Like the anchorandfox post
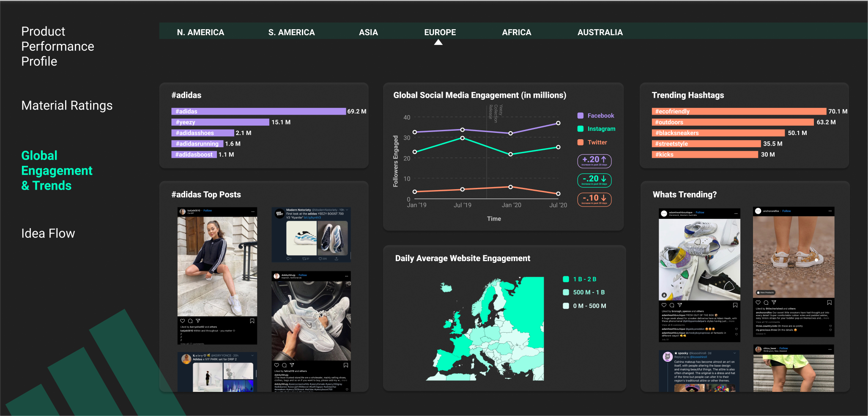This screenshot has height=416, width=868. (x=758, y=303)
